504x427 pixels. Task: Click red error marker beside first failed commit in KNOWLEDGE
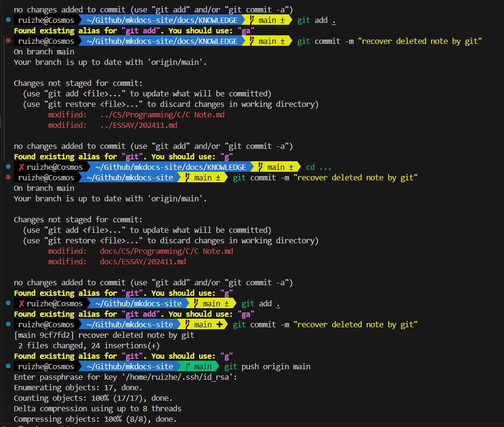(x=8, y=41)
